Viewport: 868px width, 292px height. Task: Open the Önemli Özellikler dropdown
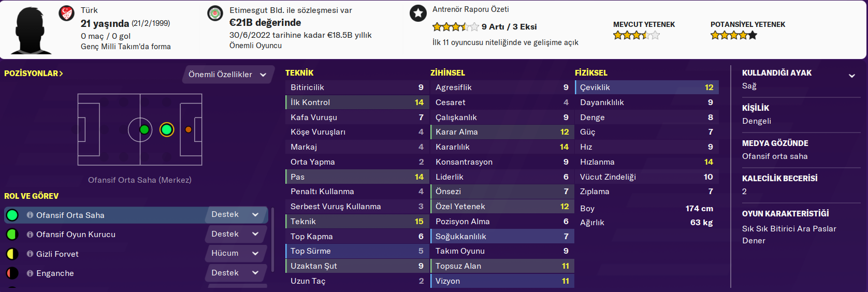click(227, 75)
